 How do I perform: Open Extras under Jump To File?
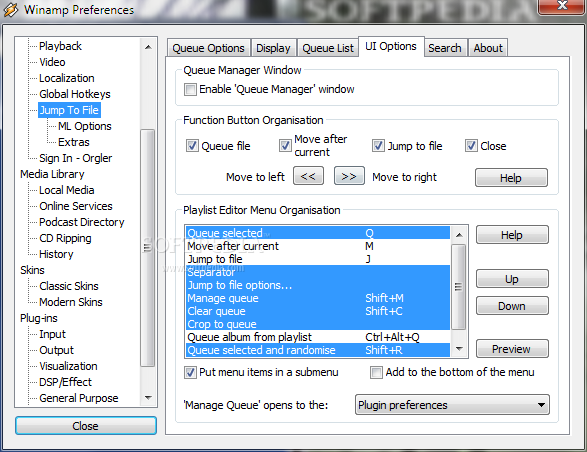74,142
